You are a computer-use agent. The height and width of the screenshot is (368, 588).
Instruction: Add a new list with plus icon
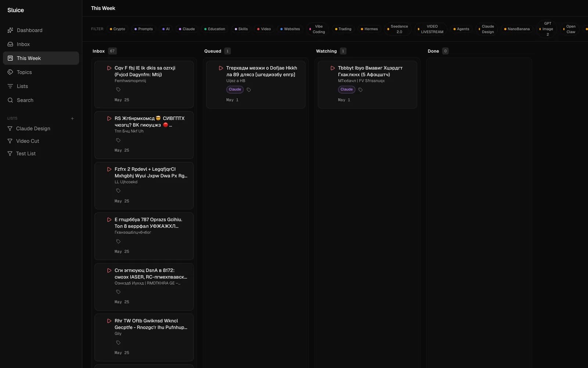click(72, 118)
